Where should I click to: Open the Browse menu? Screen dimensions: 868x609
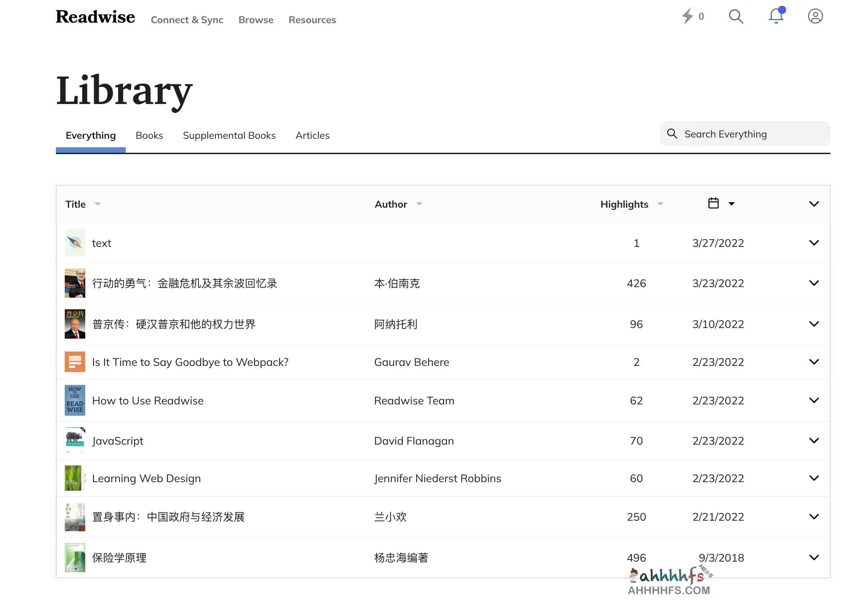[x=256, y=20]
